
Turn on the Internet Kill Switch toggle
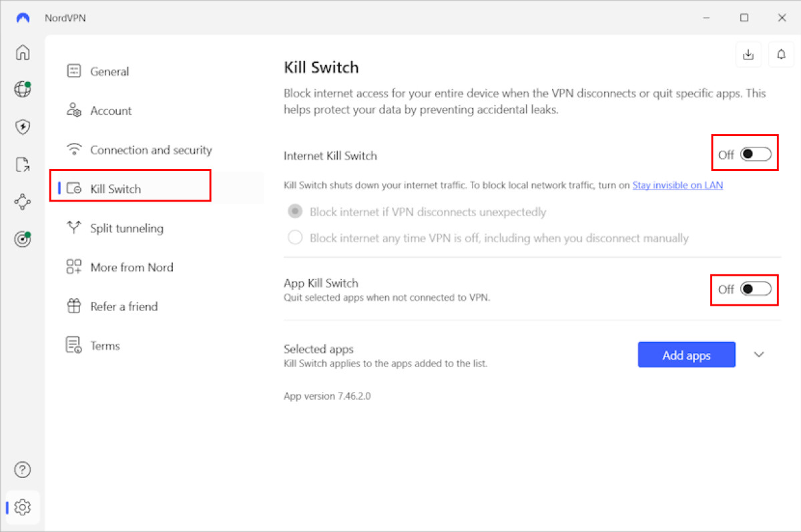(756, 155)
